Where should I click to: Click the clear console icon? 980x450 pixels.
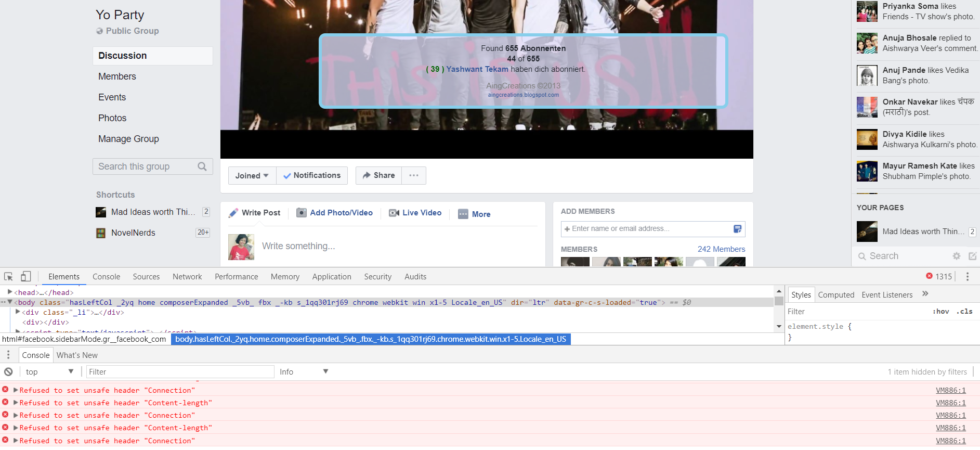8,371
